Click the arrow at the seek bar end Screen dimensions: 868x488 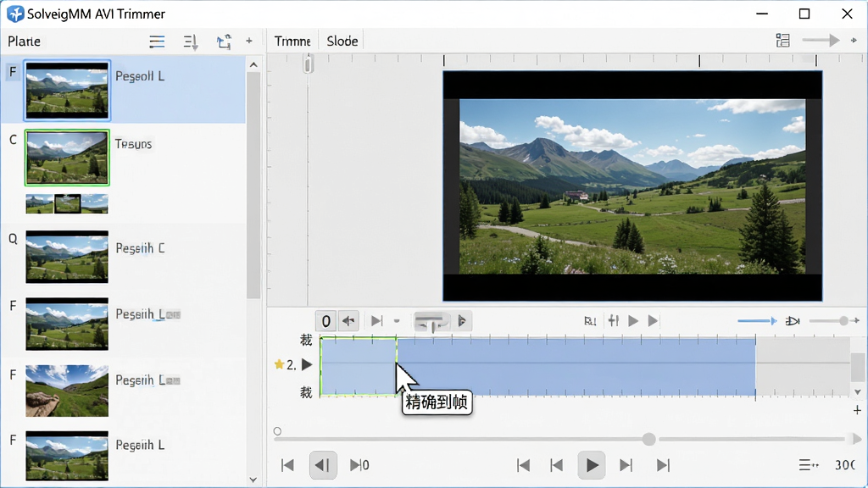pos(857,440)
